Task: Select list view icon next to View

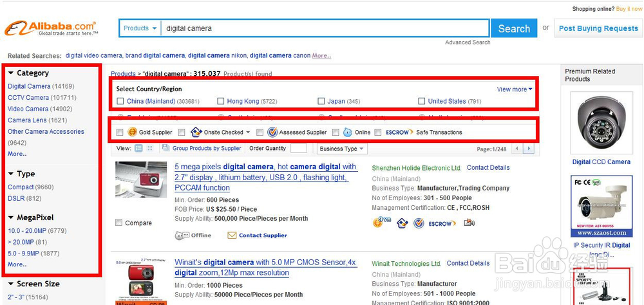Action: point(139,148)
